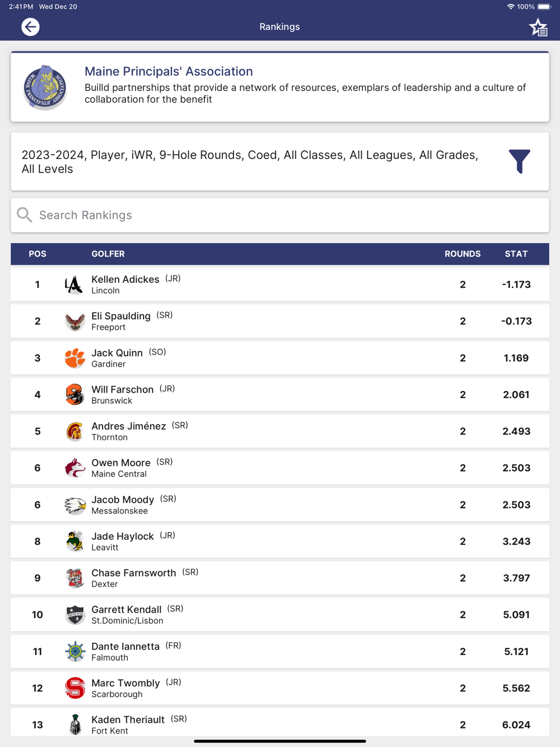The width and height of the screenshot is (560, 747).
Task: Tap the Falmouth ship wheel logo
Action: point(74,652)
